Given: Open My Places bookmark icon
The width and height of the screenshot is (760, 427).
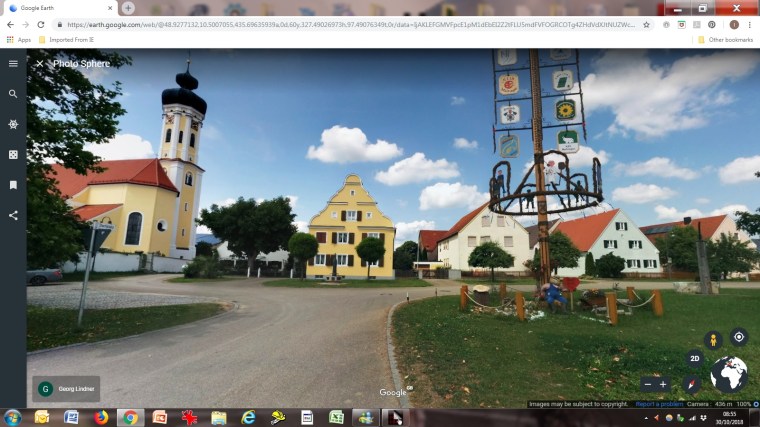Looking at the screenshot, I should (x=13, y=185).
